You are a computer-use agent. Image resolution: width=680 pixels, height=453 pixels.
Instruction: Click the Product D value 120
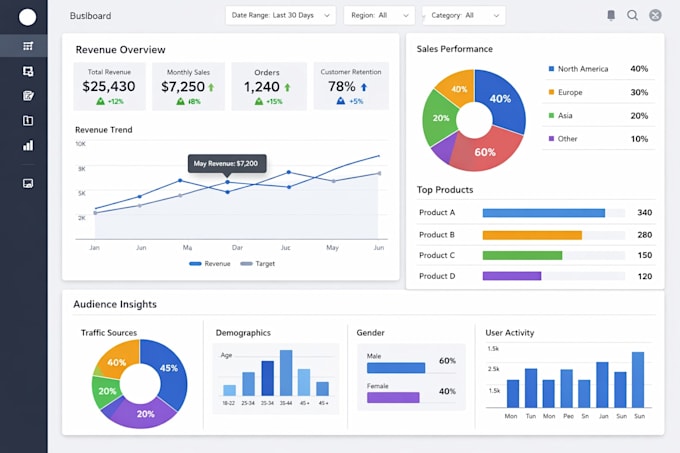(644, 276)
